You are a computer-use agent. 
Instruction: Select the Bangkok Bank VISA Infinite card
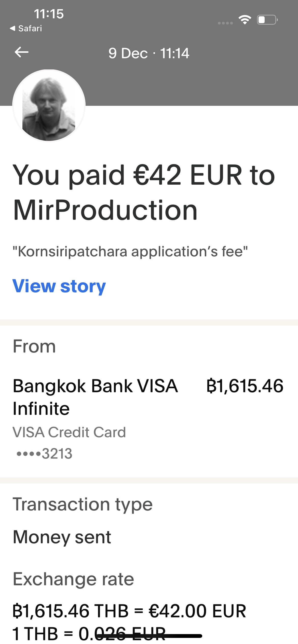(95, 397)
